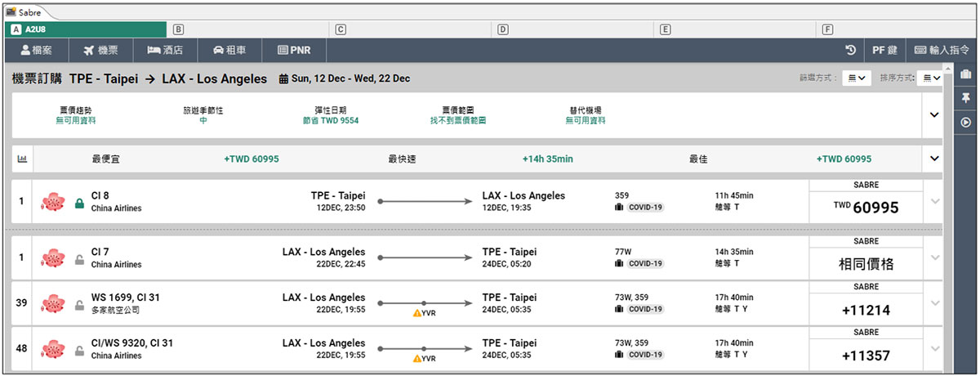Open the 機票 flights menu

coord(100,50)
